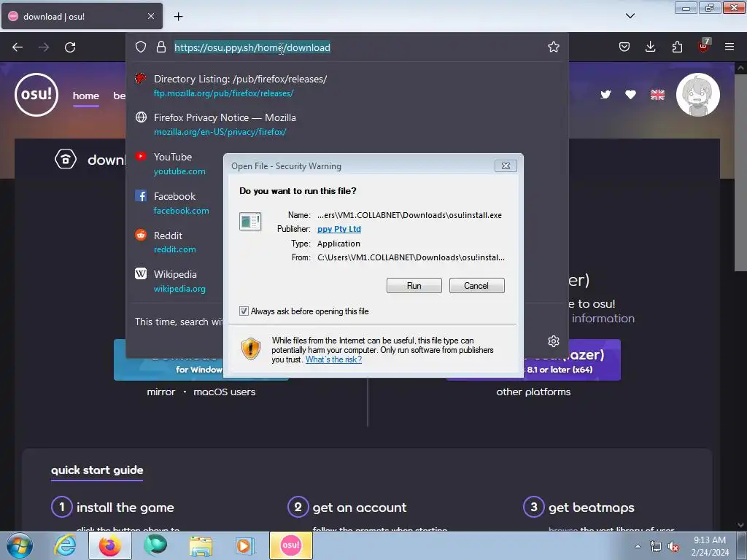This screenshot has height=560, width=747.
Task: Open the language flag selector
Action: point(657,95)
